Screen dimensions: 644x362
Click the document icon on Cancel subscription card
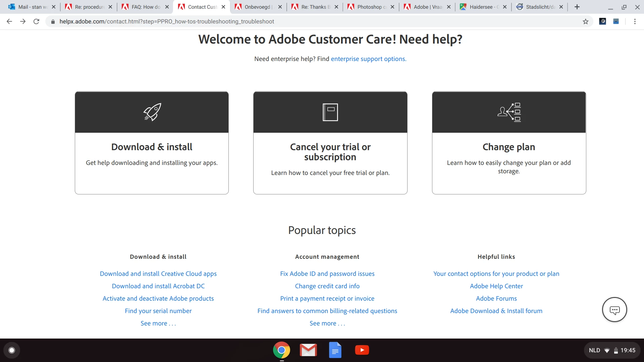pos(330,112)
